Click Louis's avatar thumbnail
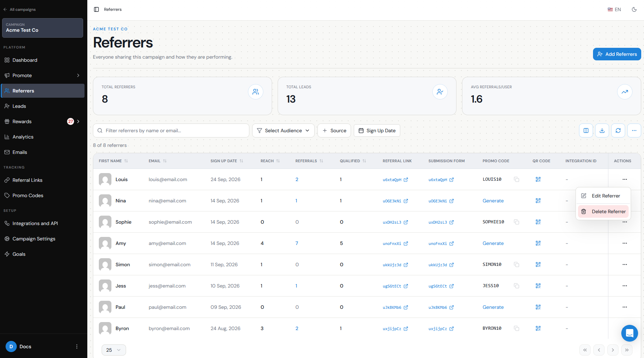Image resolution: width=644 pixels, height=358 pixels. [x=105, y=179]
